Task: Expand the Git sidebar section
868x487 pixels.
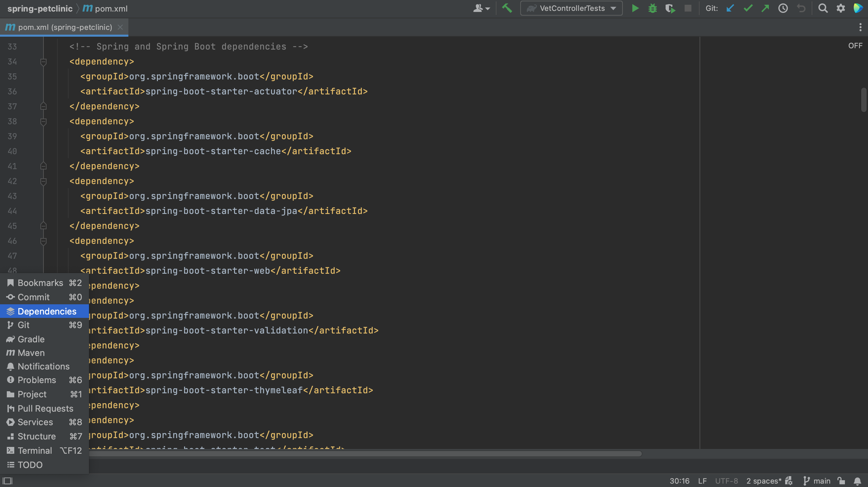Action: pos(23,325)
